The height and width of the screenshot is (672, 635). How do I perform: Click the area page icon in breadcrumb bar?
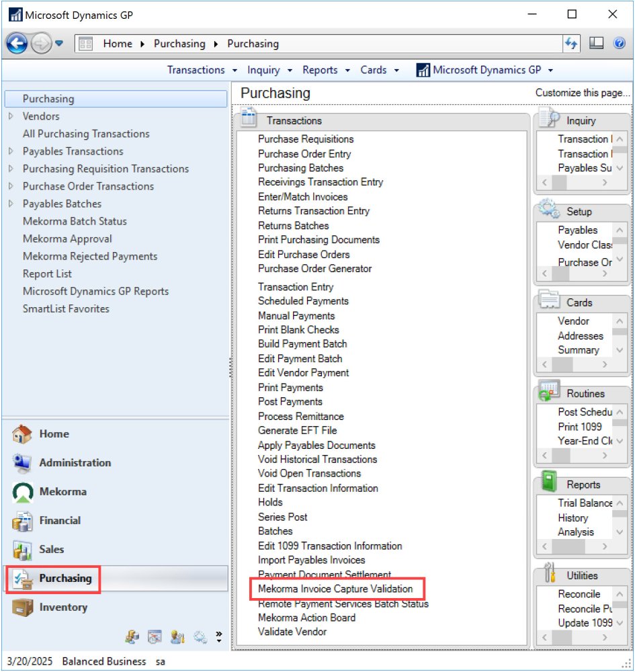point(86,44)
